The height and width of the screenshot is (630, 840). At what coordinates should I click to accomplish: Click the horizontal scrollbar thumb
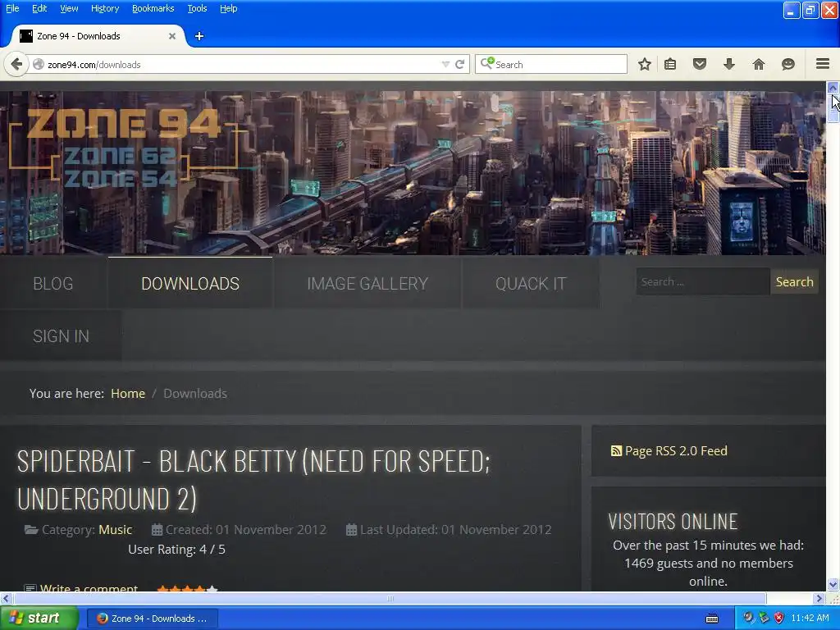coord(390,598)
